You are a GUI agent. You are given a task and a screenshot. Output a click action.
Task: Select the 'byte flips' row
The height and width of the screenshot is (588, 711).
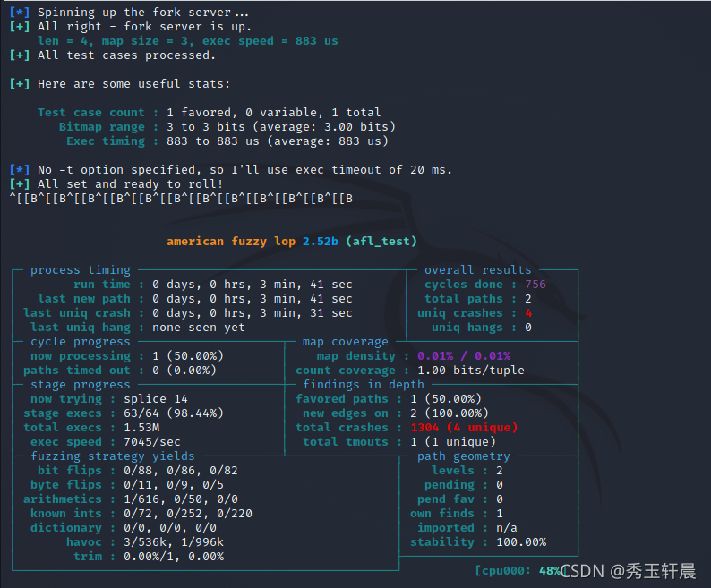point(127,485)
